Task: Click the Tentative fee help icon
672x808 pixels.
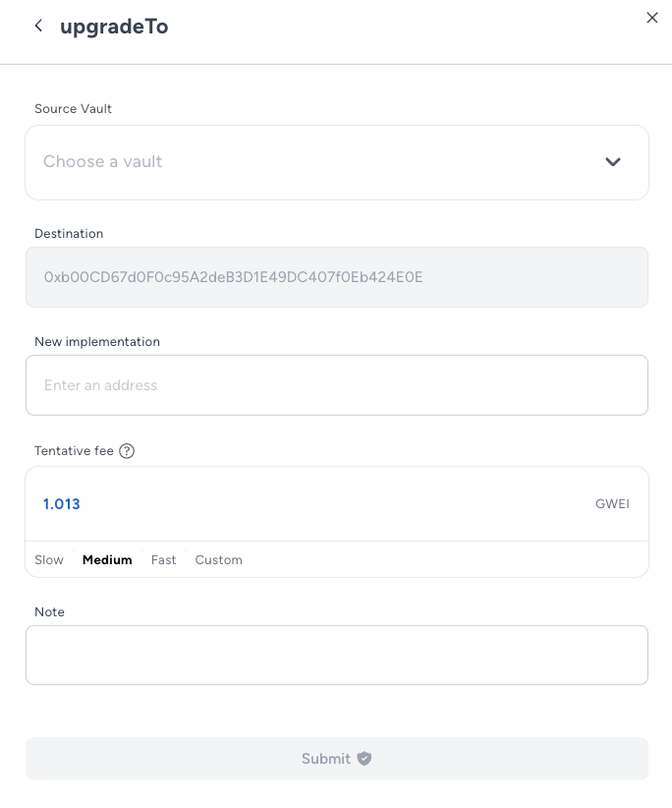Action: tap(127, 451)
